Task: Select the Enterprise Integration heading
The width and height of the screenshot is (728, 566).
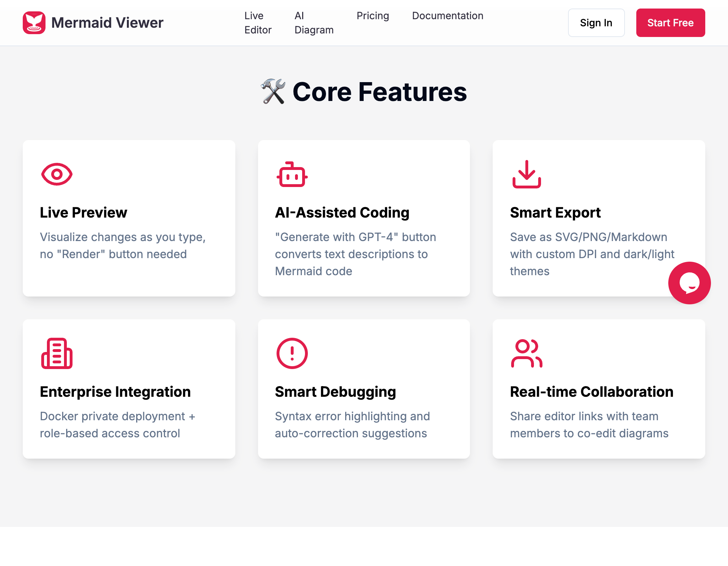Action: coord(115,392)
